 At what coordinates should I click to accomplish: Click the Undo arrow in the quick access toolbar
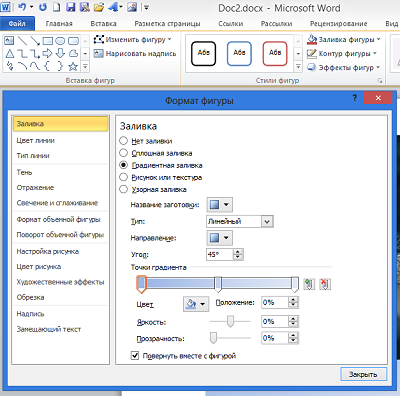tap(22, 6)
